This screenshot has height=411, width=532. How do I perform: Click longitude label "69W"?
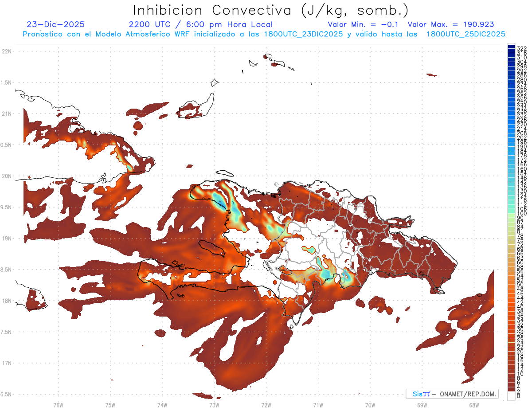click(422, 404)
